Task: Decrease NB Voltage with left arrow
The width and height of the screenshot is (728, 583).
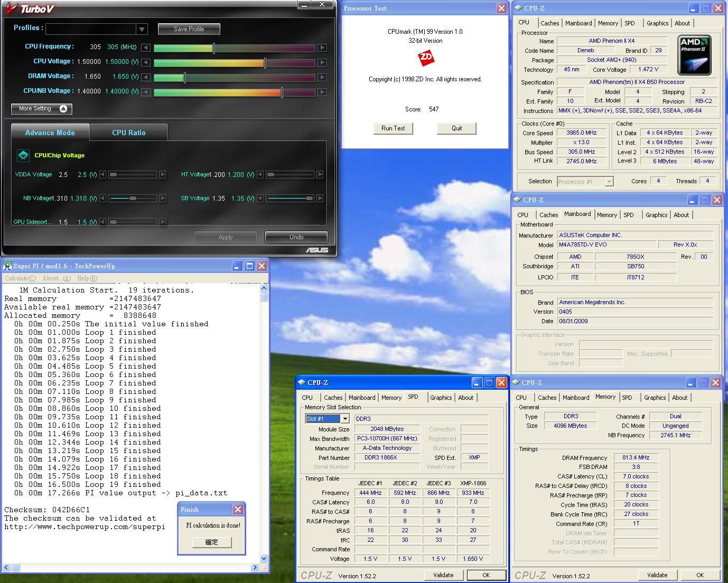Action: coord(102,199)
